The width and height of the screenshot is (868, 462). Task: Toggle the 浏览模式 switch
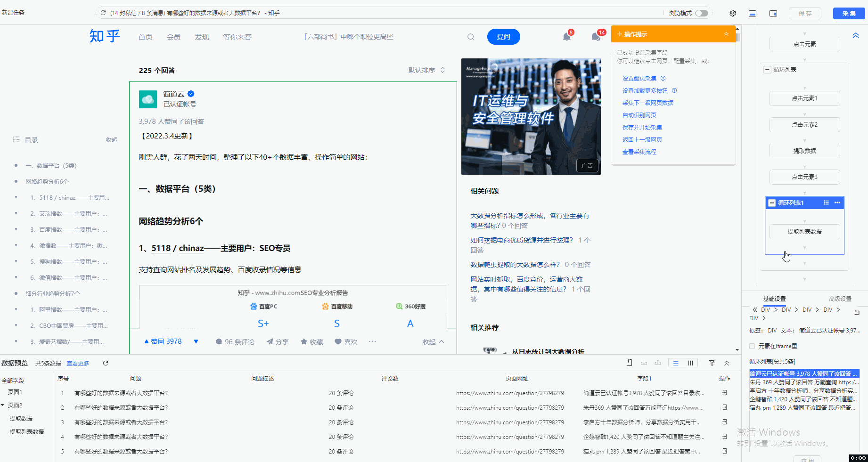[x=702, y=13]
